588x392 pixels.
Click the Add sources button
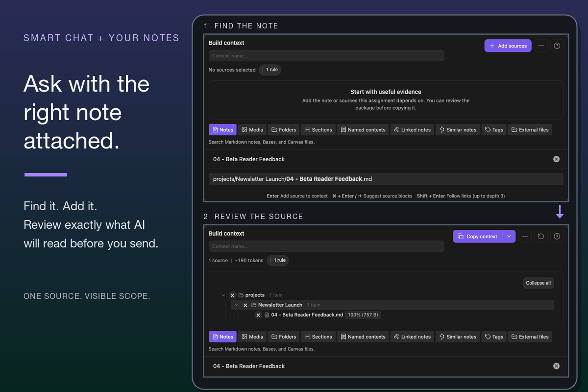tap(508, 46)
